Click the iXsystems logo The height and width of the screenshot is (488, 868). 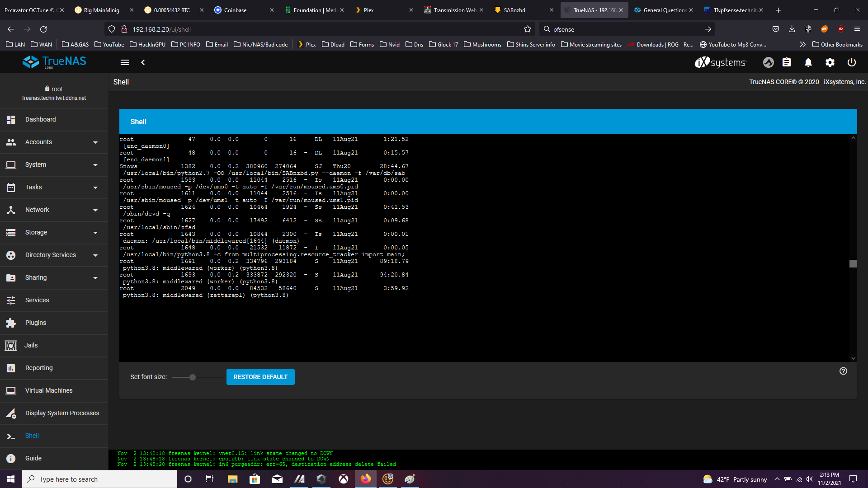[721, 62]
